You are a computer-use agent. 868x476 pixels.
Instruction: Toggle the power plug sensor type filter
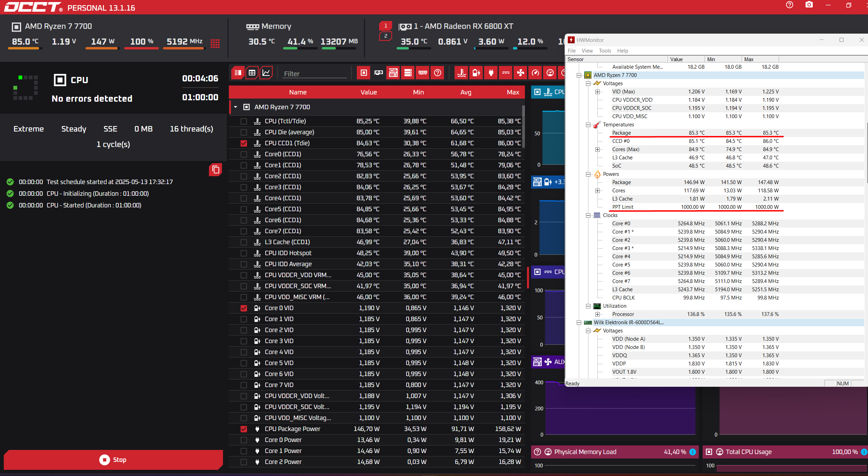coord(491,73)
